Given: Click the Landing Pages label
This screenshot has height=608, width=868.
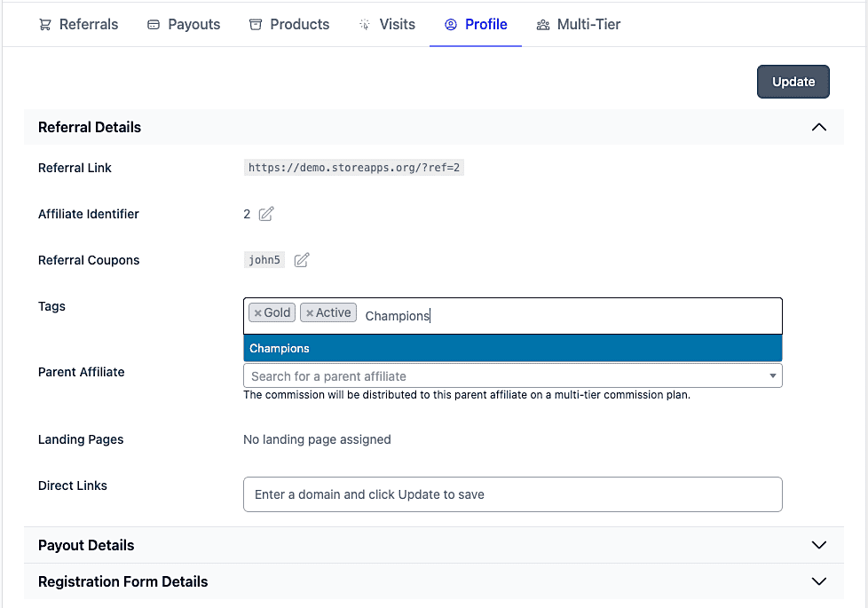Looking at the screenshot, I should coord(81,439).
